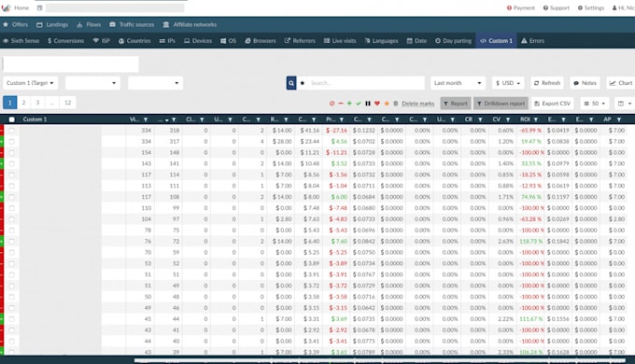Click the red prohibited circle mark icon
Viewport: 635px width, 364px height.
pyautogui.click(x=332, y=104)
